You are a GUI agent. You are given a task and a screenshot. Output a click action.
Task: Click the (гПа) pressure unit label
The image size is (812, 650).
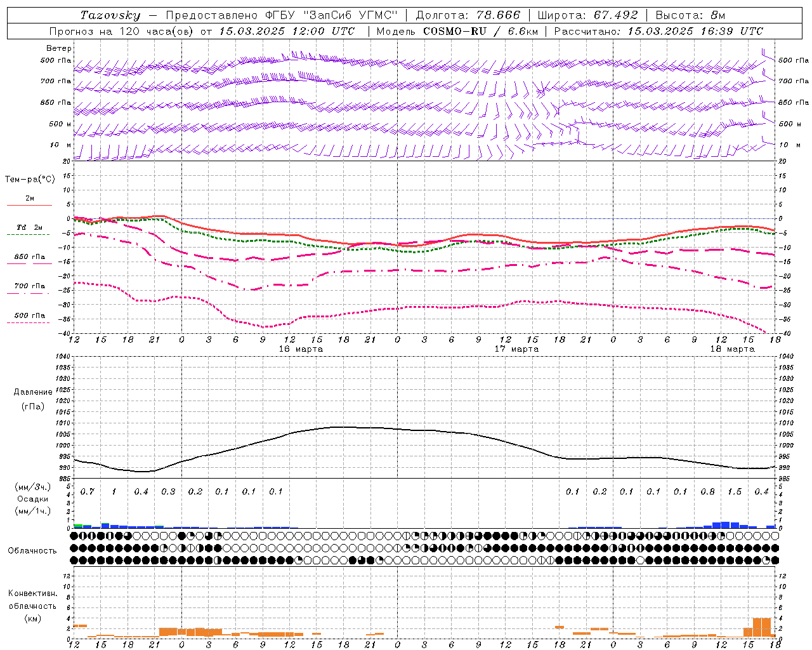[32, 406]
